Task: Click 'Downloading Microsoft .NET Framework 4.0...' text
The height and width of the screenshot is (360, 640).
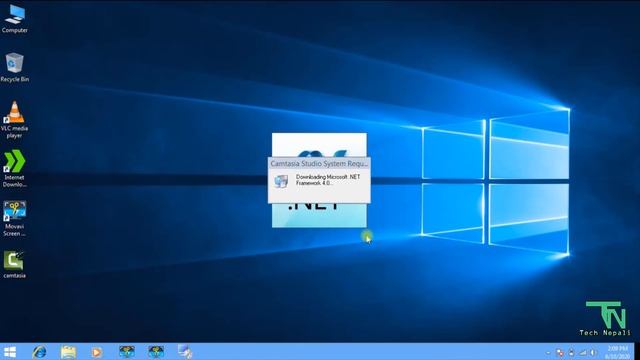Action: (x=328, y=180)
